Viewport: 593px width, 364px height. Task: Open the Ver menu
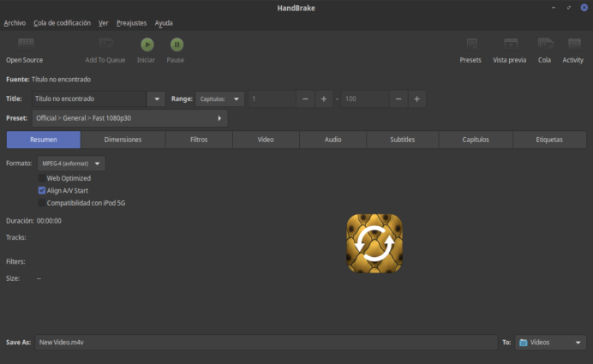point(103,23)
